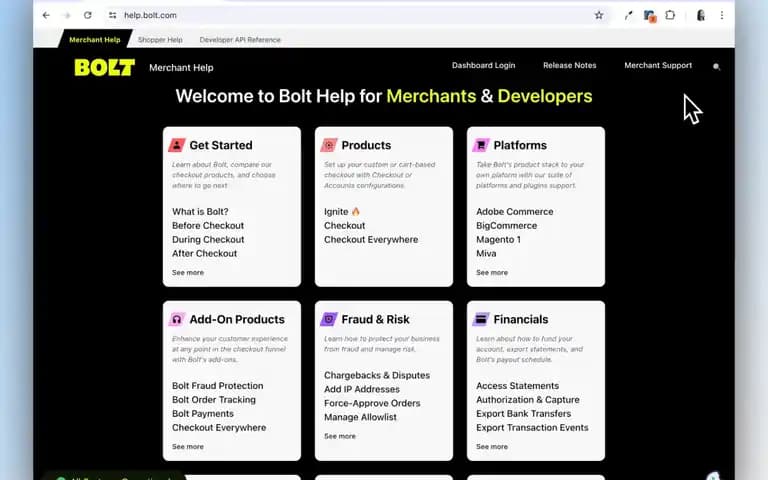Click the Products card icon
This screenshot has height=480, width=768.
329,145
